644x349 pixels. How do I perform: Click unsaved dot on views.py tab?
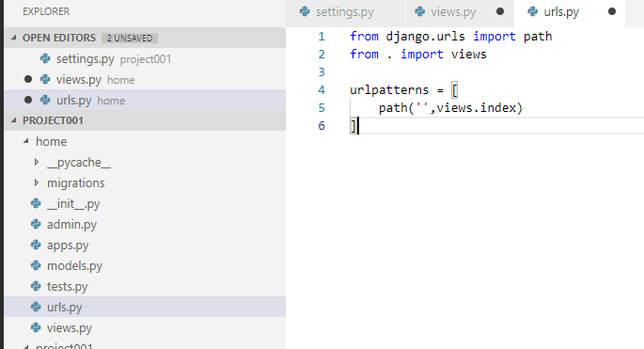pos(500,11)
